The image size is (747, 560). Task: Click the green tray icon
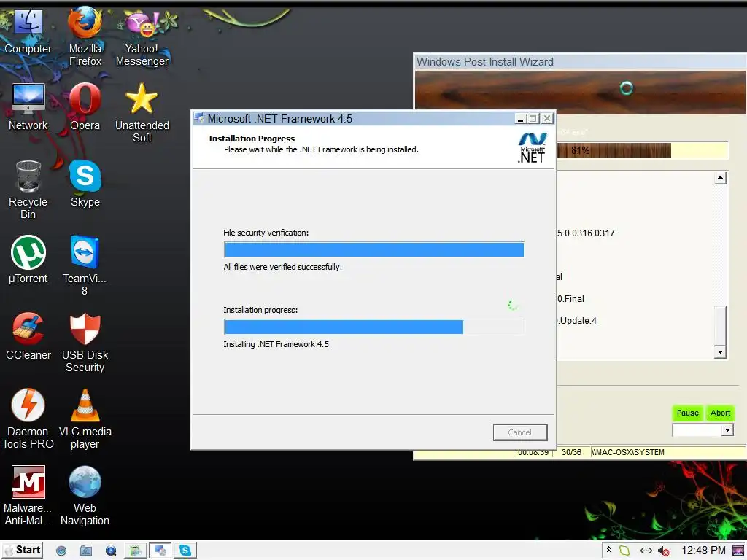[624, 551]
